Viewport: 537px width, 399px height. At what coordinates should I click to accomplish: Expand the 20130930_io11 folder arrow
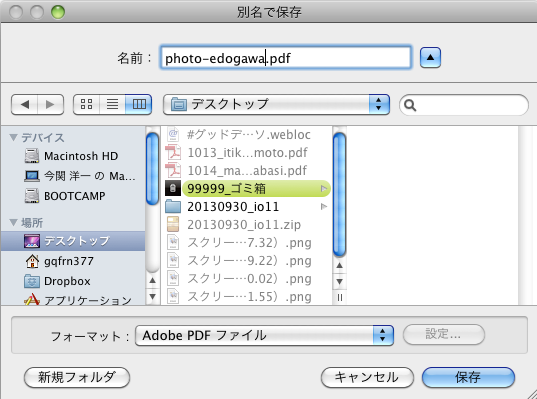(323, 207)
